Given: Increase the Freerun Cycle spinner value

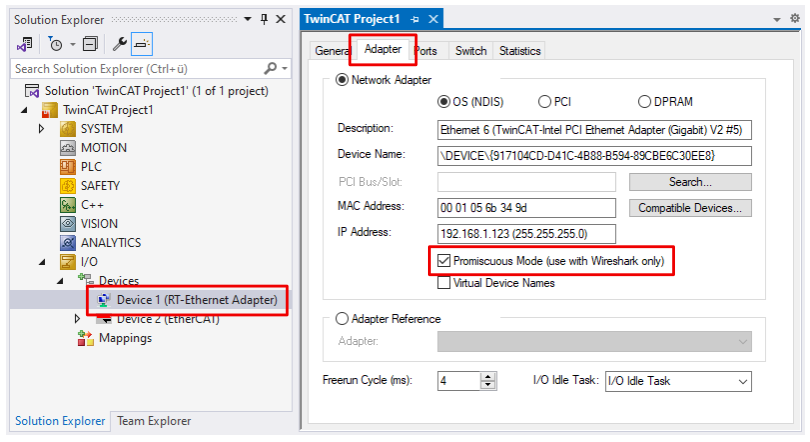Looking at the screenshot, I should (487, 376).
